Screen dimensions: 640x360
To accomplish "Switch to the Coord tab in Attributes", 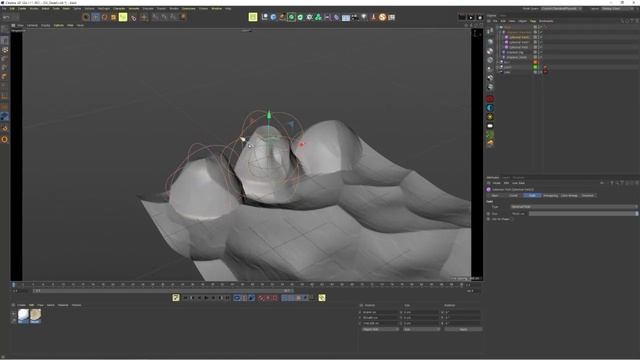I will tap(513, 196).
